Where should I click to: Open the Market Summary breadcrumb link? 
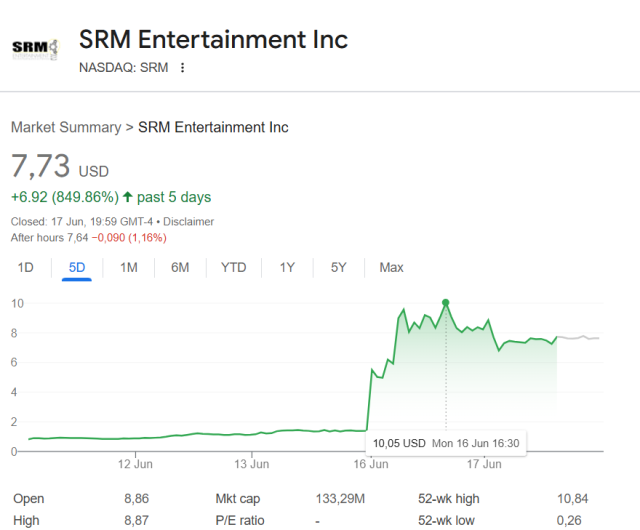[66, 127]
